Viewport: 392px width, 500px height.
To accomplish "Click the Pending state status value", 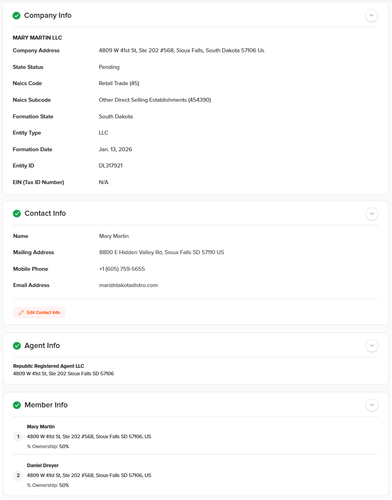I will 109,67.
